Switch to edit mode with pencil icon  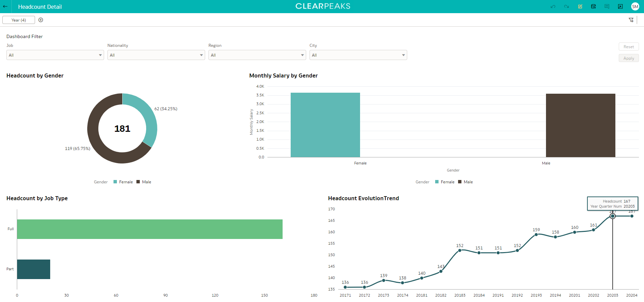[580, 6]
